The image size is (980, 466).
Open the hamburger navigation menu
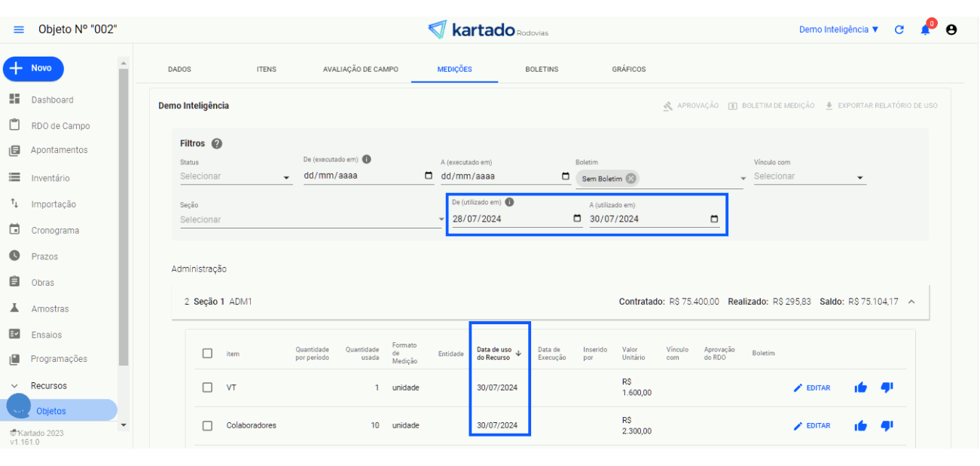[x=19, y=29]
